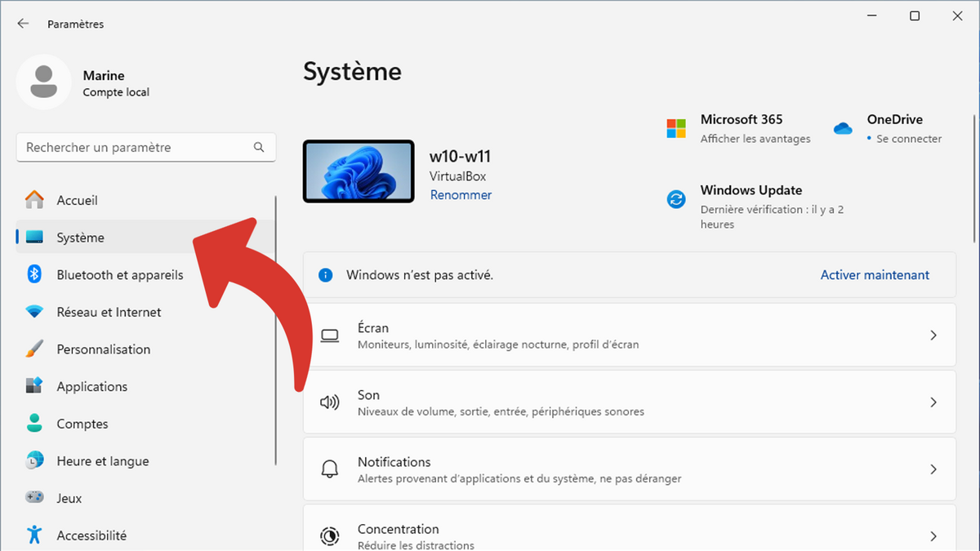Click the blue info icon for activation
Viewport: 980px width, 551px height.
[x=326, y=275]
